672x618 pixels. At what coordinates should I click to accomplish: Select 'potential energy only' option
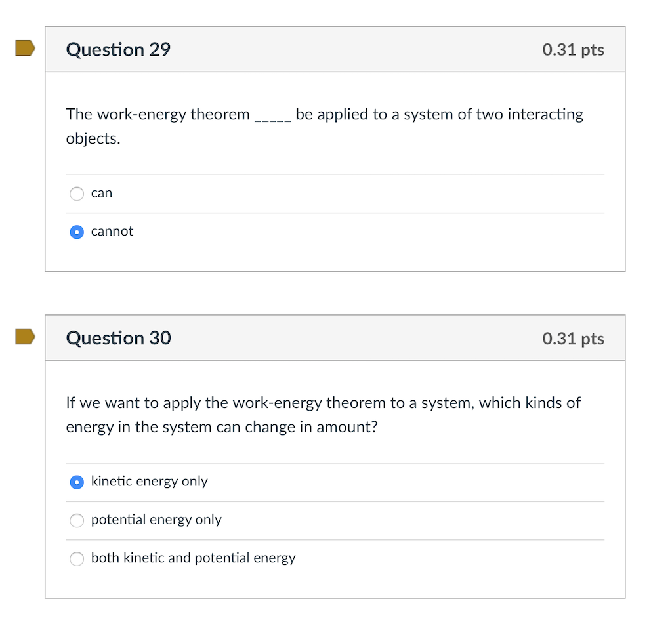[x=77, y=520]
